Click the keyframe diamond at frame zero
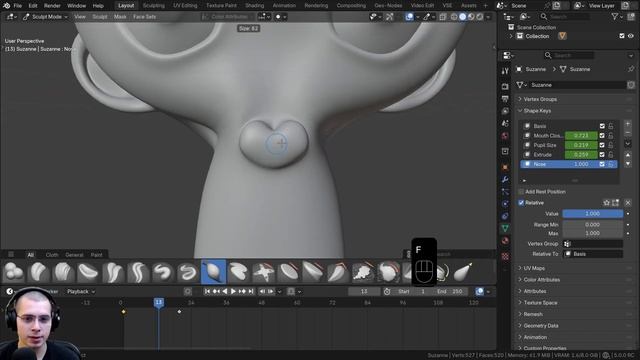640x360 pixels. point(123,312)
